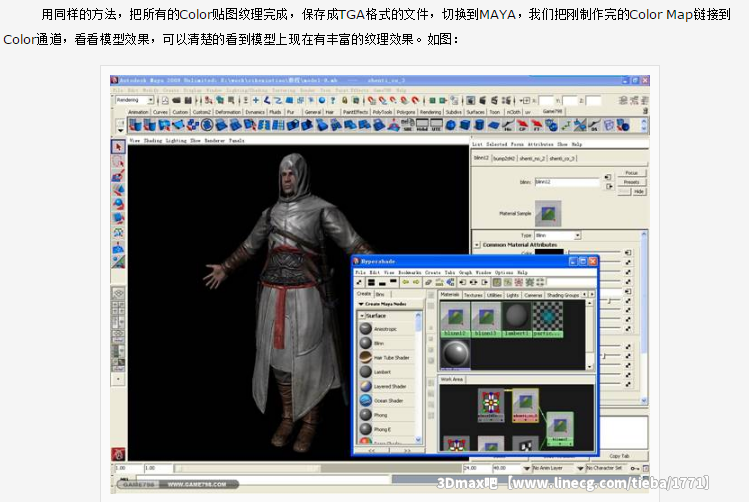Click the Focus button
Screen dimensions: 749x502
coord(631,172)
